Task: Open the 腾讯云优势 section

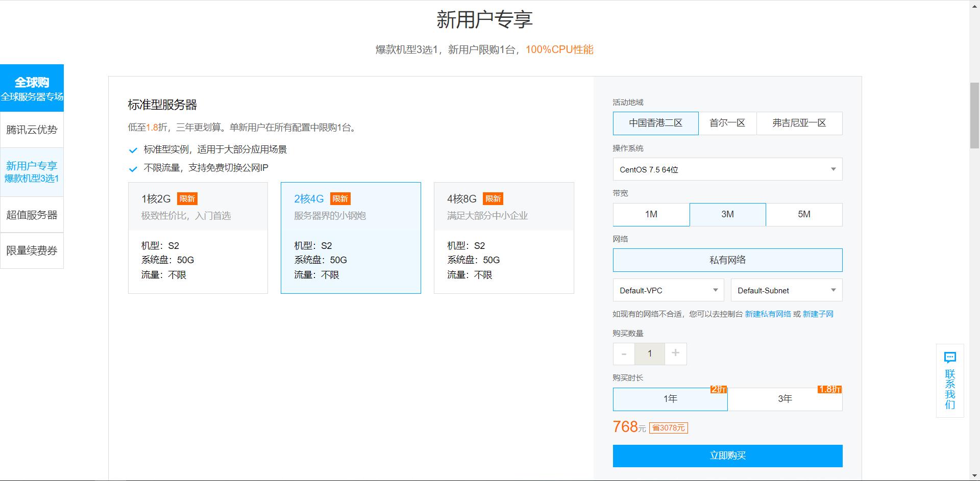Action: [x=32, y=129]
